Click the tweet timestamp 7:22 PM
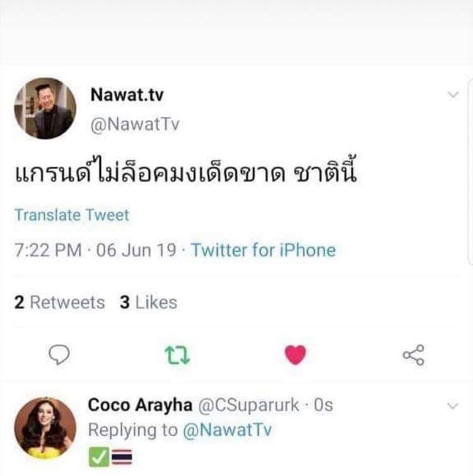The width and height of the screenshot is (473, 476). tap(48, 250)
